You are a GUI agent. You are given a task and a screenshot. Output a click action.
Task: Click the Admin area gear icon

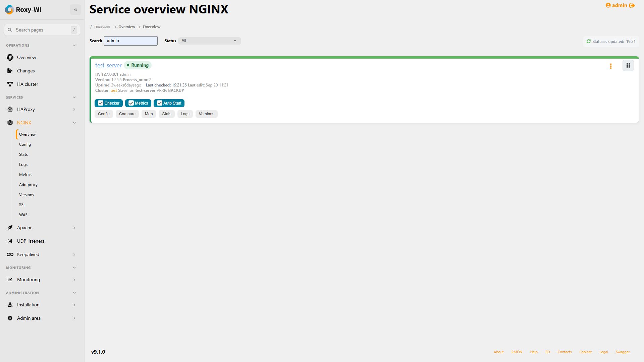coord(10,318)
